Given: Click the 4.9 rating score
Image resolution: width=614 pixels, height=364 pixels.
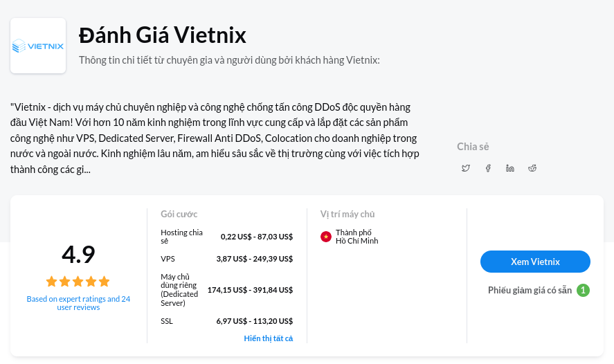Looking at the screenshot, I should pos(78,255).
